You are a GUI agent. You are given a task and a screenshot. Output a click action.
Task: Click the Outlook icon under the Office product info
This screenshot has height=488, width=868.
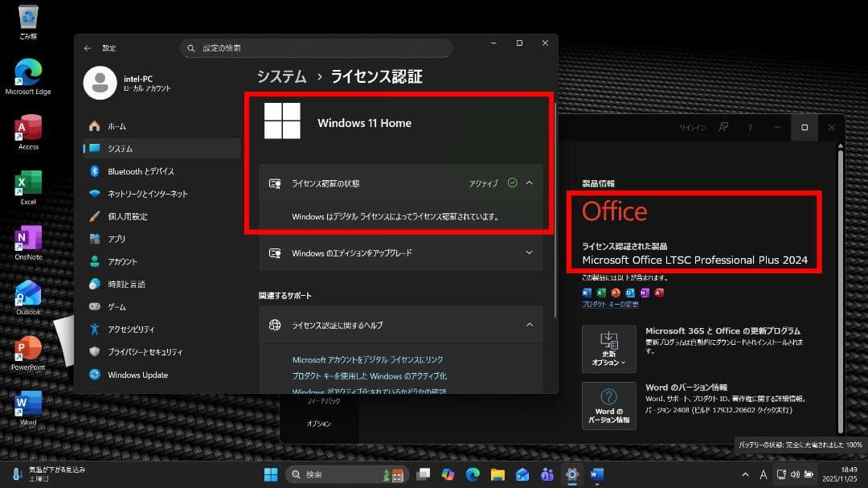(x=629, y=293)
